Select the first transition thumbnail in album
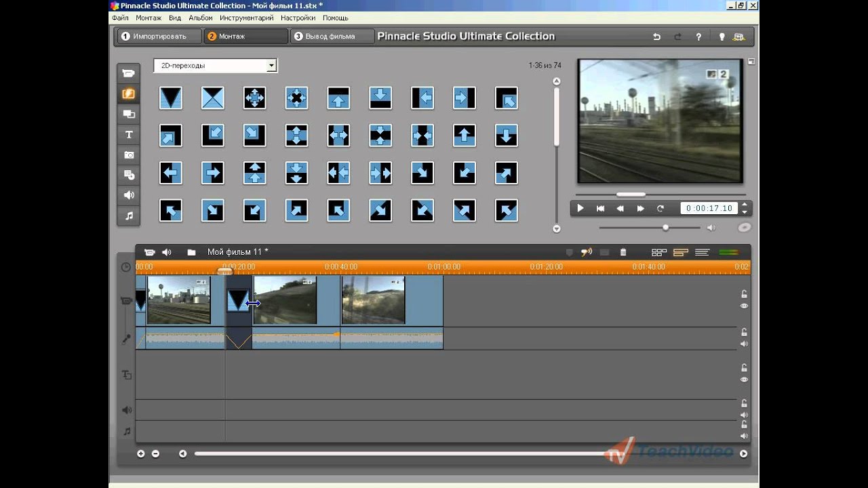Image resolution: width=868 pixels, height=488 pixels. click(x=171, y=98)
